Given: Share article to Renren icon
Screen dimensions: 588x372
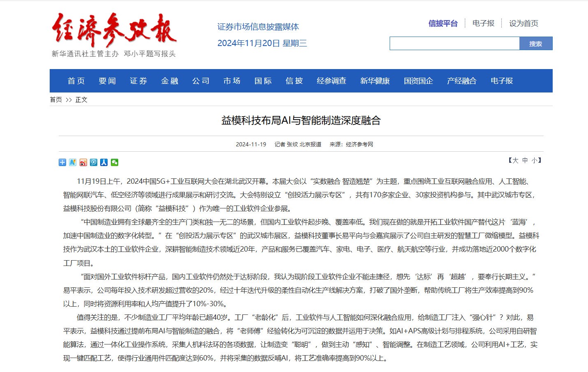Looking at the screenshot, I should pyautogui.click(x=104, y=162).
